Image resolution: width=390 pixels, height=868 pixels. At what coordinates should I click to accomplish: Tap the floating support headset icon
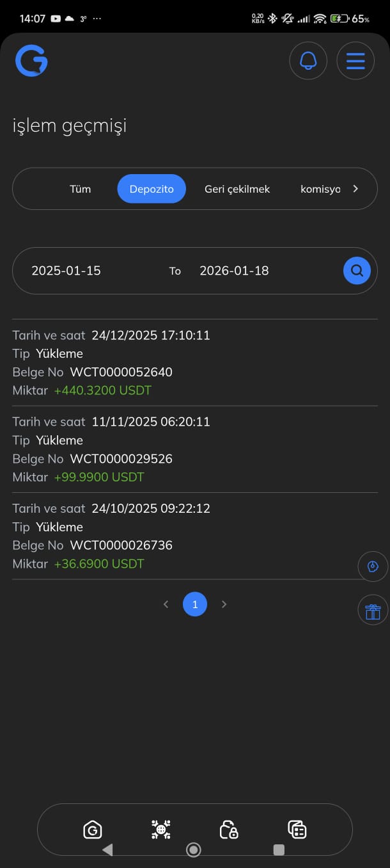pyautogui.click(x=373, y=567)
